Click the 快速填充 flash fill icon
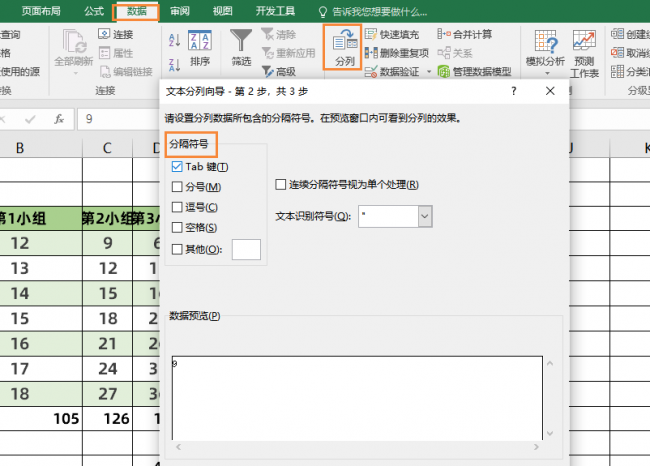The height and width of the screenshot is (466, 650). click(371, 34)
